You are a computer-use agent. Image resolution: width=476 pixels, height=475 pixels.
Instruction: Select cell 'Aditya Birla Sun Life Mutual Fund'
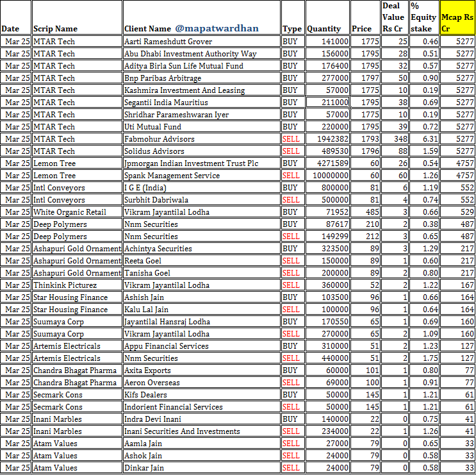point(202,65)
